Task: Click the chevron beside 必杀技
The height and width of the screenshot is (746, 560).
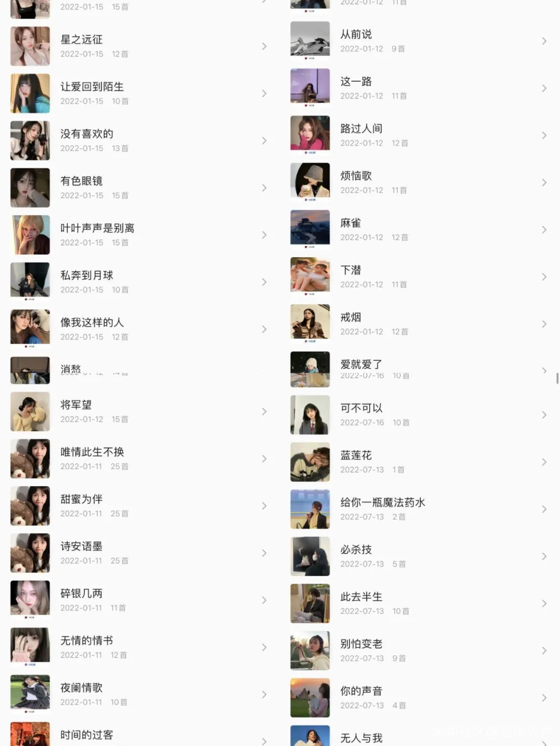Action: tap(544, 556)
